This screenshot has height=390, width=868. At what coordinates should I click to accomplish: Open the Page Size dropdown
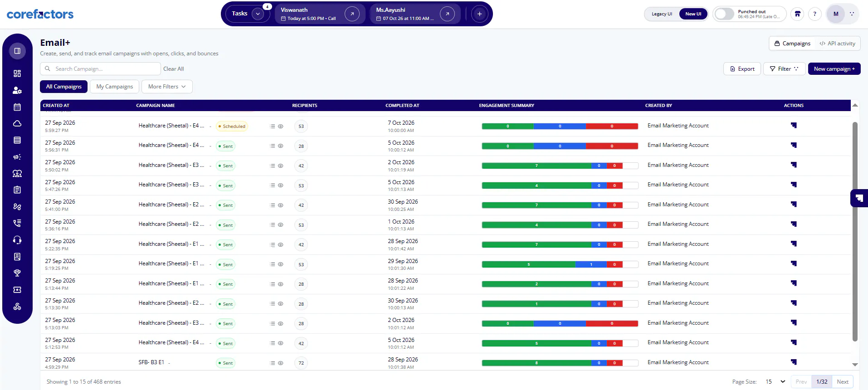coord(775,382)
